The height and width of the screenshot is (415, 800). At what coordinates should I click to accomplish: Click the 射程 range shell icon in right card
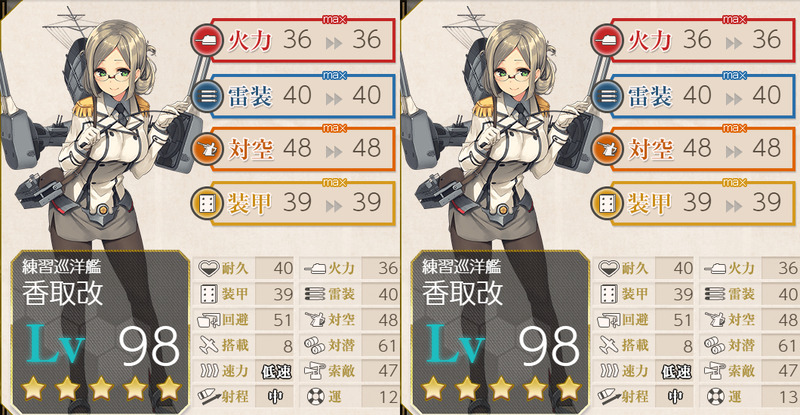pyautogui.click(x=609, y=396)
